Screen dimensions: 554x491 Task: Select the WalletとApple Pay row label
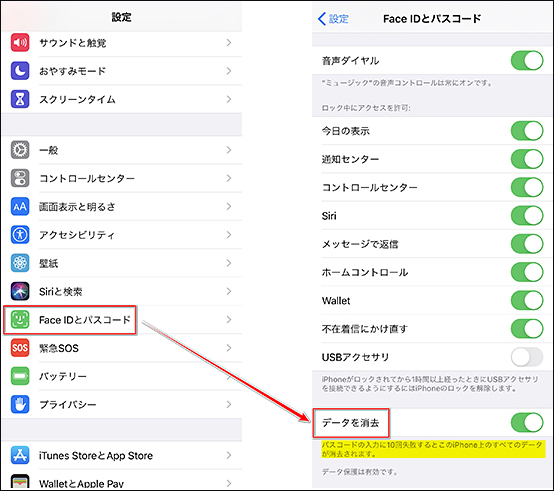81,484
